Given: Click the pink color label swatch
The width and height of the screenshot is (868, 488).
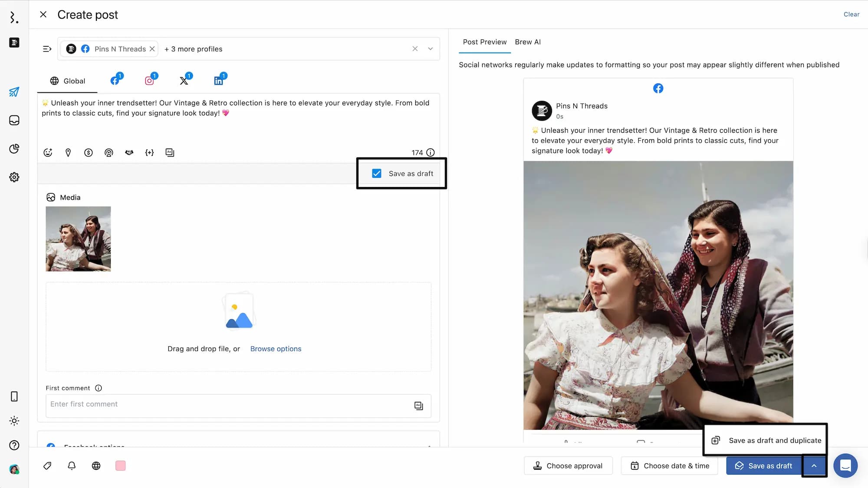Looking at the screenshot, I should 120,465.
